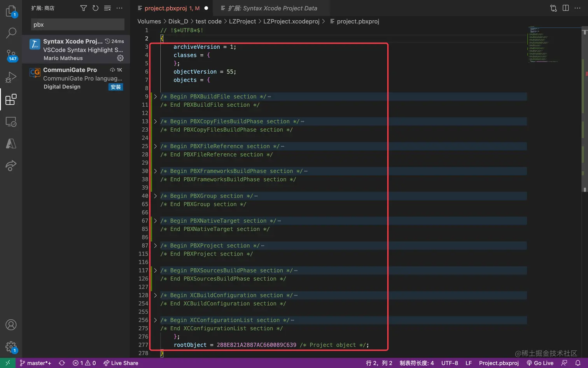This screenshot has height=368, width=588.
Task: Click the code minimap overview
Action: (x=554, y=45)
